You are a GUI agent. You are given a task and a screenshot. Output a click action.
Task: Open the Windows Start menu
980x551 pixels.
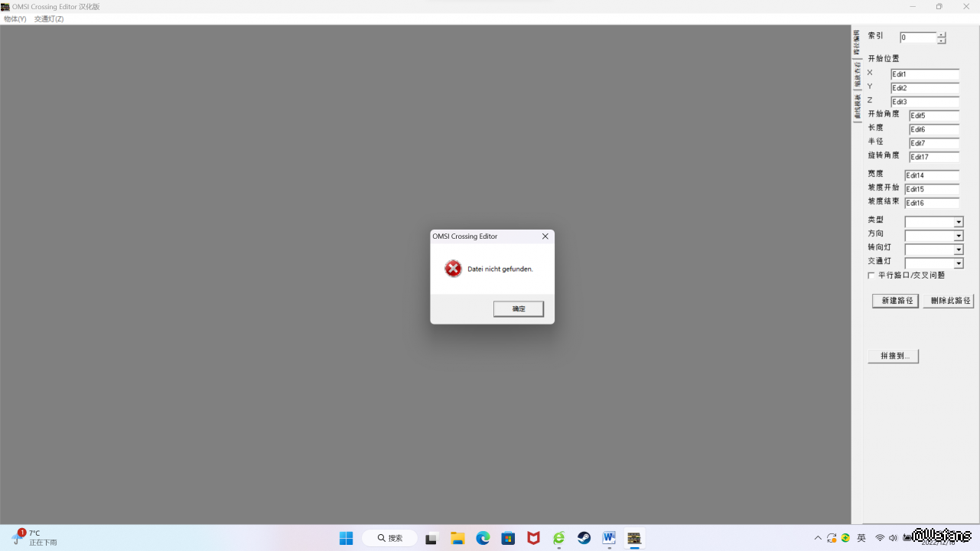[347, 538]
